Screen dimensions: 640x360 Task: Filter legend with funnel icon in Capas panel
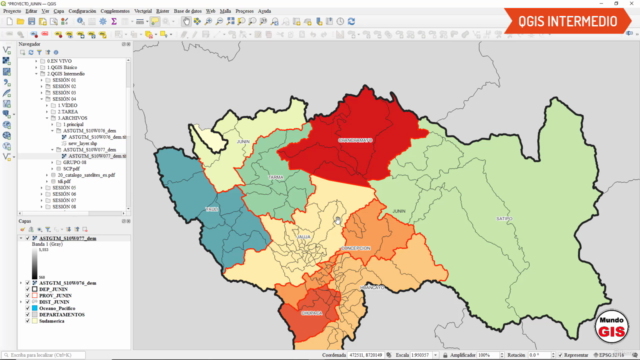click(x=48, y=229)
